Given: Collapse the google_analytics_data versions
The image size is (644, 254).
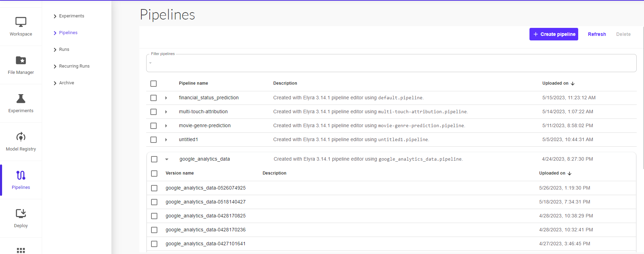Looking at the screenshot, I should coord(167,159).
